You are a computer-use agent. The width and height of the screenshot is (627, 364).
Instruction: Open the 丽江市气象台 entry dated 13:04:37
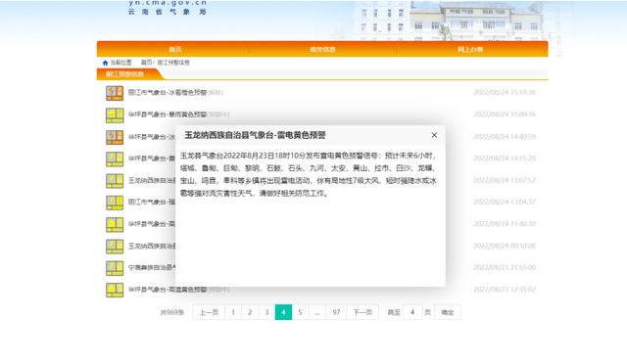tap(152, 203)
